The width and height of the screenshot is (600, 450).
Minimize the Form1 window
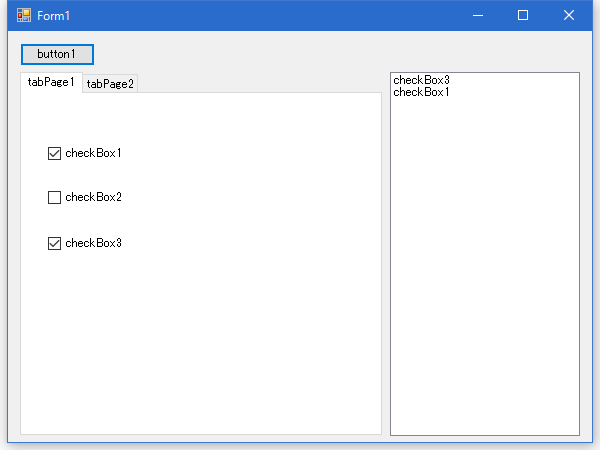point(477,16)
